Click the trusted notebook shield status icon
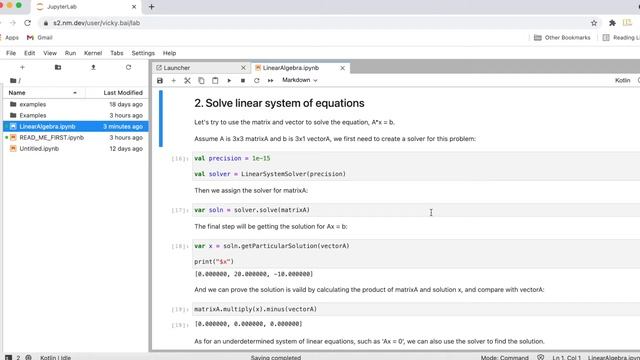 coord(540,357)
